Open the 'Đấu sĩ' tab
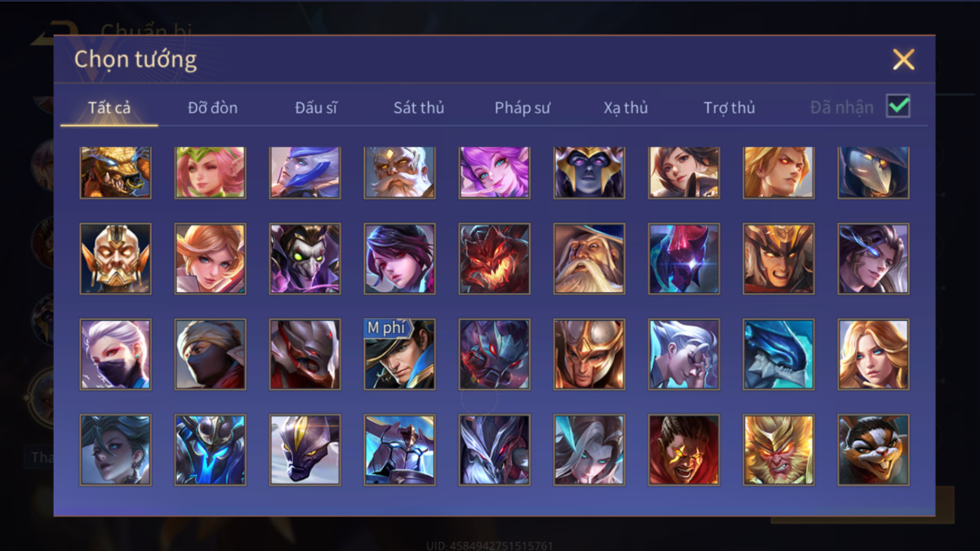The image size is (980, 551). [316, 108]
